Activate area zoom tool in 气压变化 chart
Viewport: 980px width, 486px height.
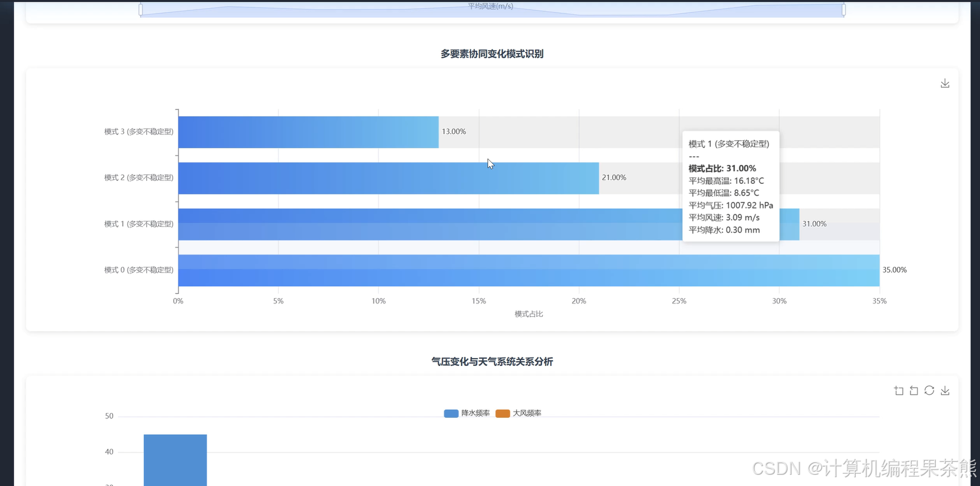click(899, 391)
